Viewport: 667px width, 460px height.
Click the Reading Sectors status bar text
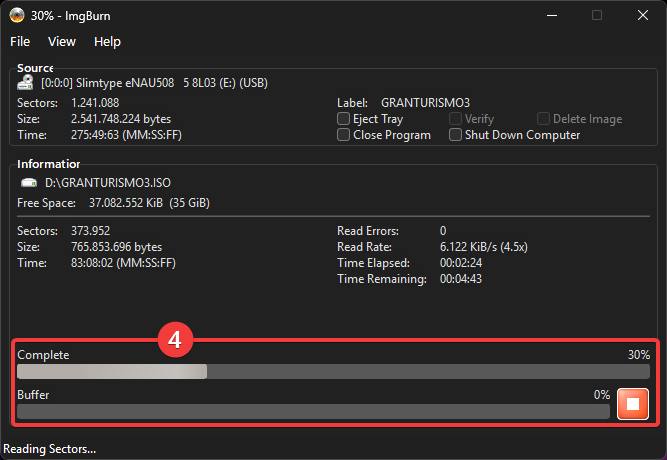49,449
